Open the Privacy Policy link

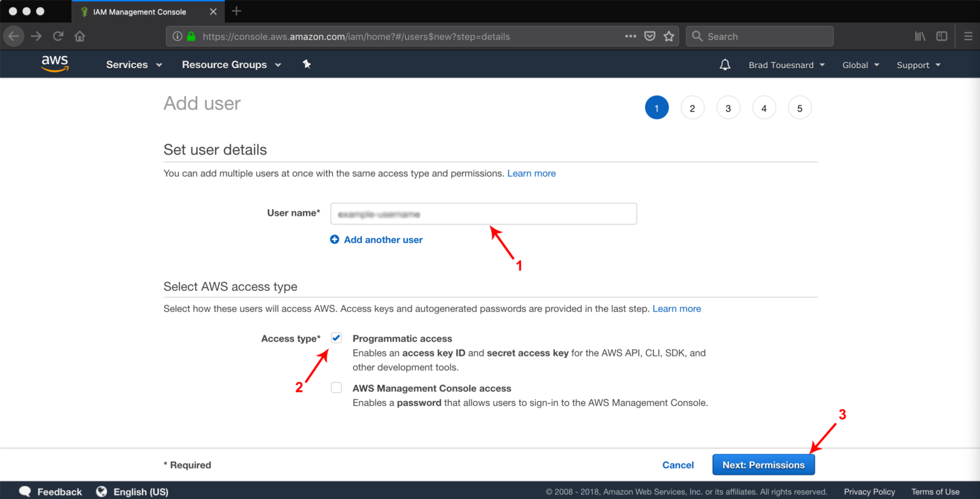pos(869,491)
